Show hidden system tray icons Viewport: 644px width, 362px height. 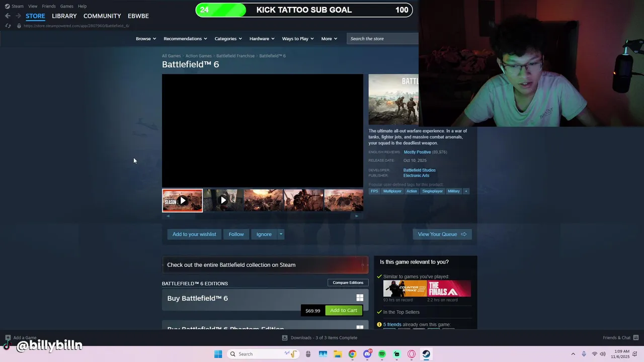tap(573, 354)
